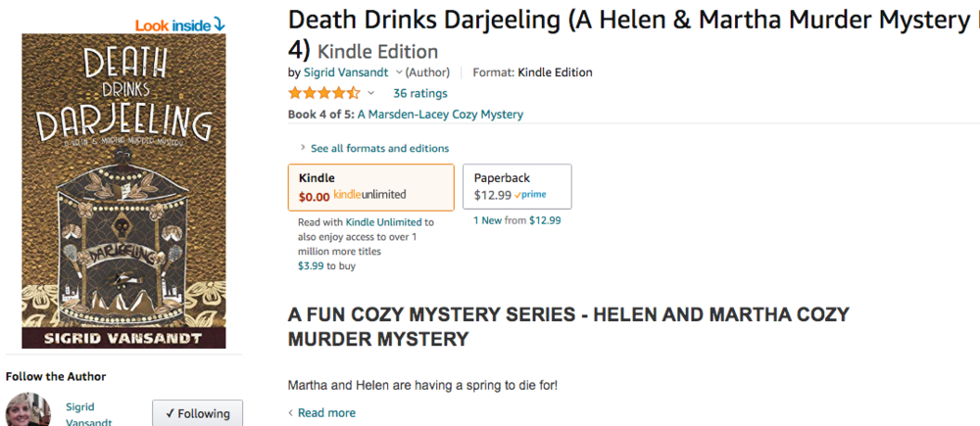The image size is (980, 426).
Task: Expand See all formats and editions
Action: coord(374,148)
